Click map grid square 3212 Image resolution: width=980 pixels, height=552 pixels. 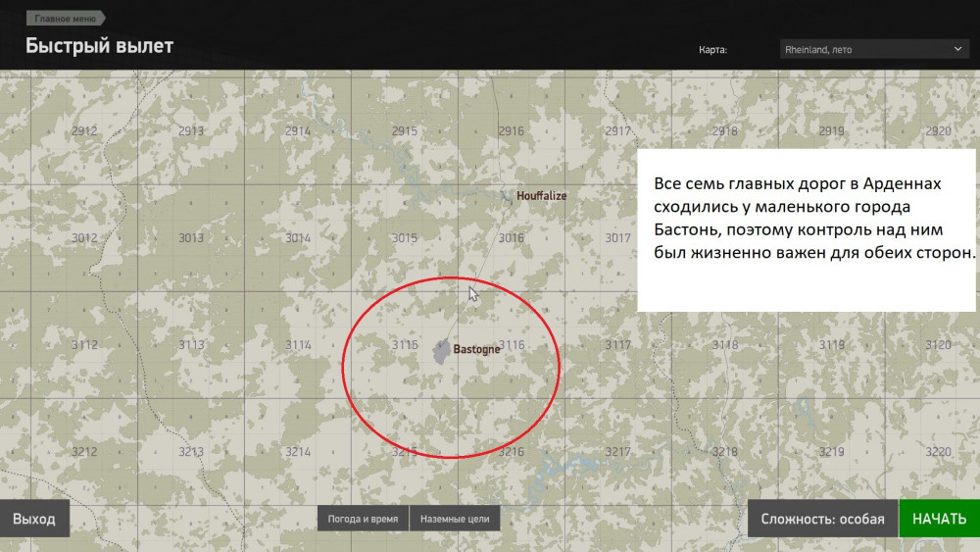click(x=84, y=451)
